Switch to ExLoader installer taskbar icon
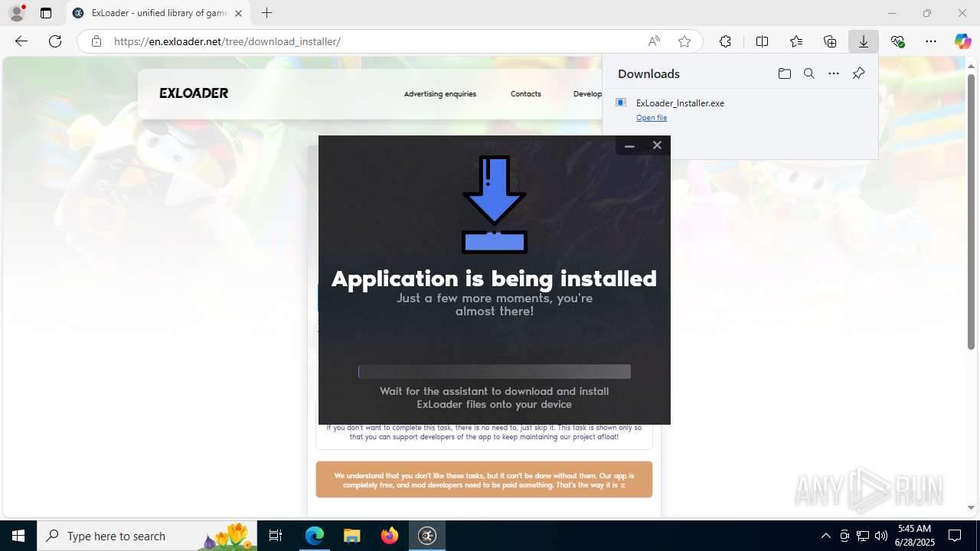Viewport: 980px width, 551px height. click(427, 536)
